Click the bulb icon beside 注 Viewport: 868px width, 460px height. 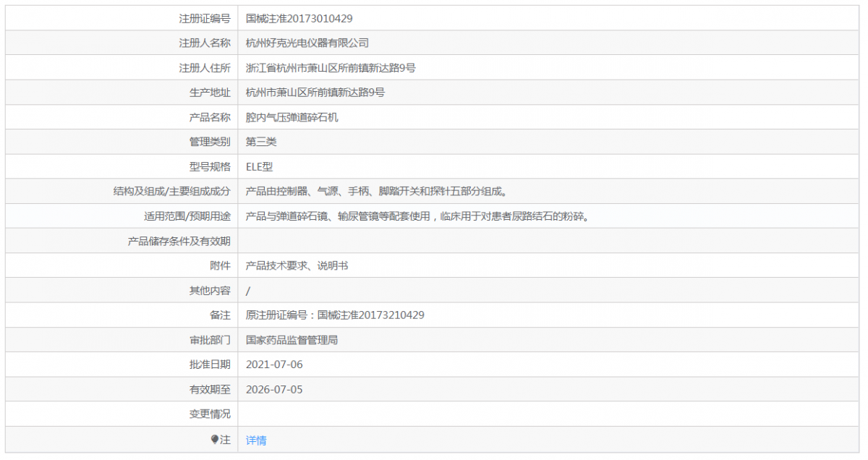click(x=214, y=439)
